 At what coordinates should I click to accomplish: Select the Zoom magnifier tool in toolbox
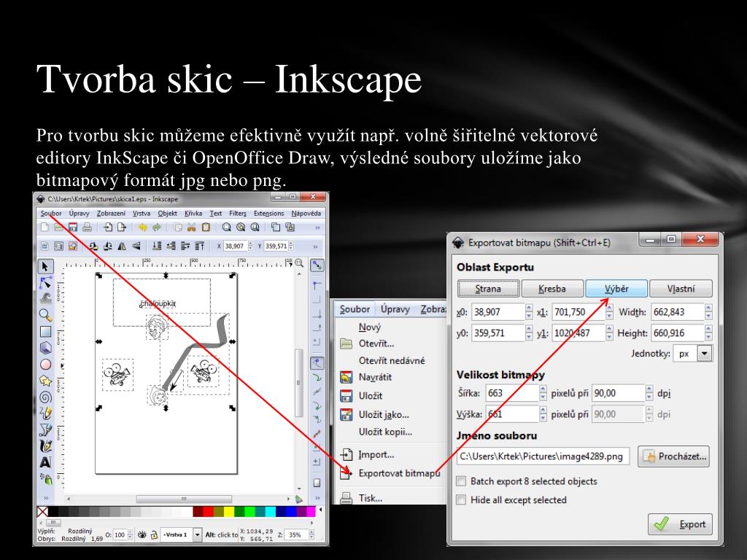coord(45,315)
